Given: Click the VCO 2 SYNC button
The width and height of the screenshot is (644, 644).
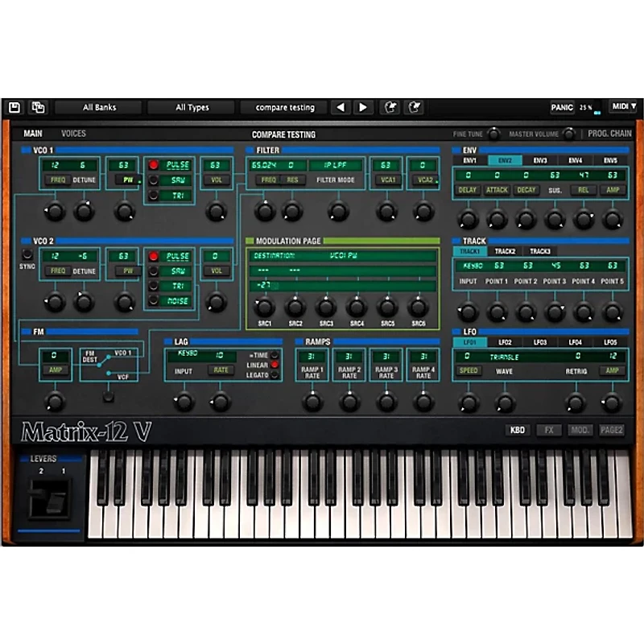Looking at the screenshot, I should coord(27,255).
